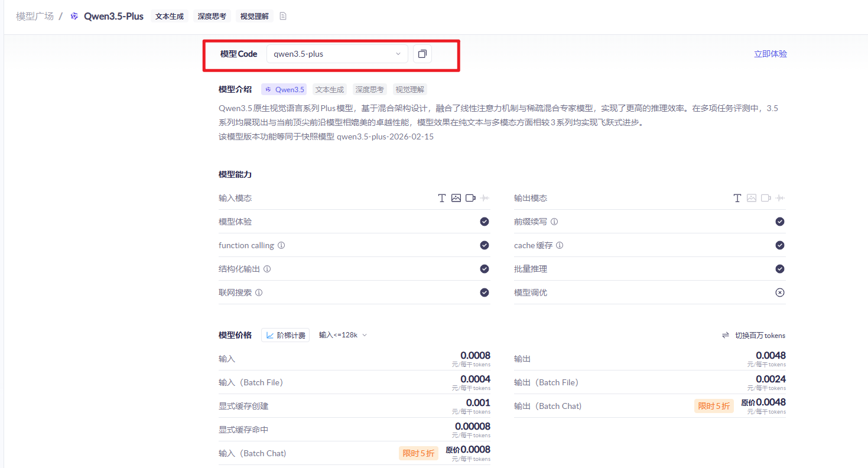Open the 立即体验 link
Screen dimensions: 868x468
pos(771,54)
